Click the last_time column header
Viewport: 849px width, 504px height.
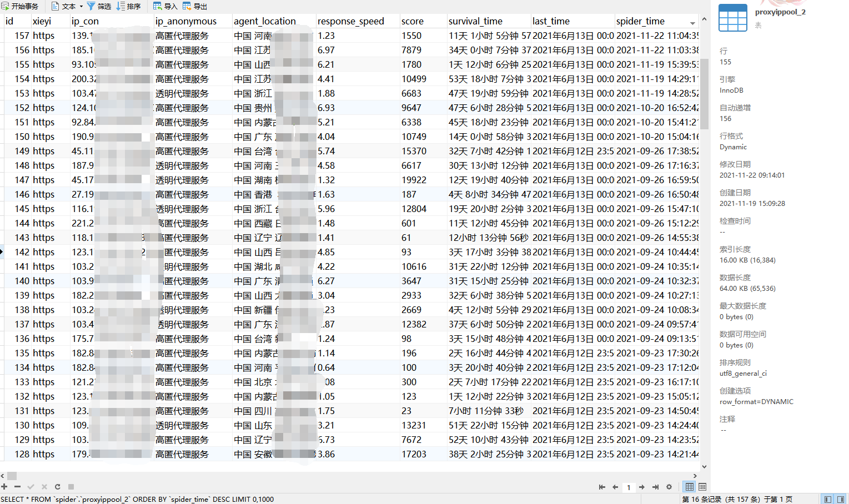(572, 21)
